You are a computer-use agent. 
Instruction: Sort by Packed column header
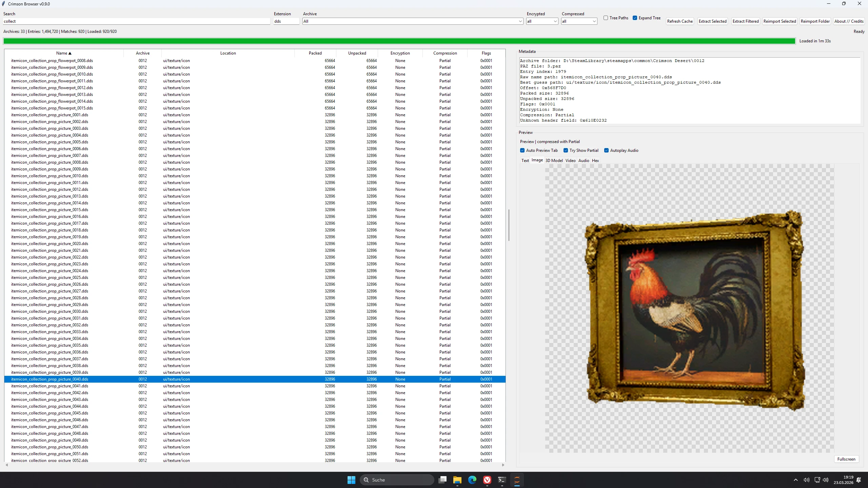(x=315, y=53)
